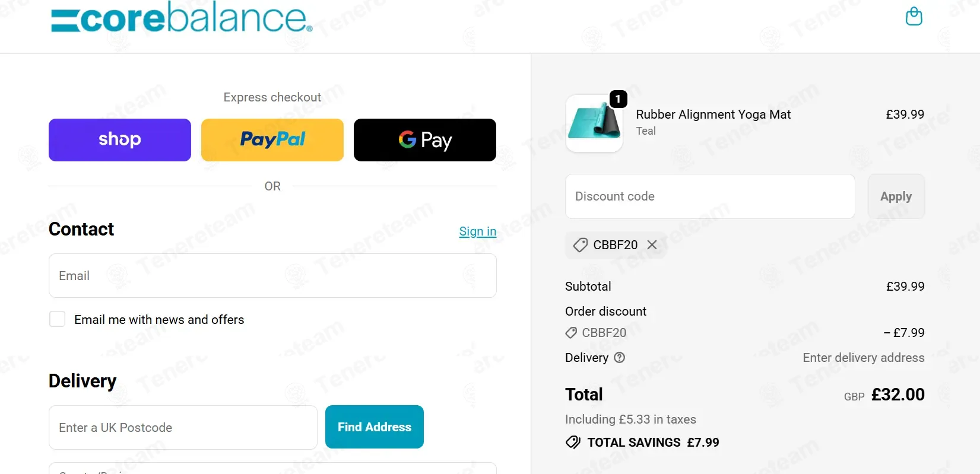Click into the Discount code field
Image resolution: width=980 pixels, height=474 pixels.
(x=710, y=196)
